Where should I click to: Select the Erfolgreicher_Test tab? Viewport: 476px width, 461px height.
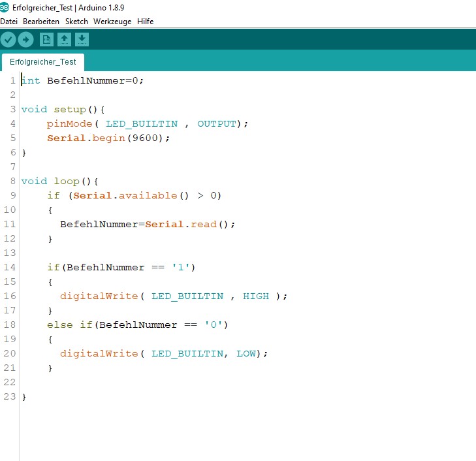[43, 62]
